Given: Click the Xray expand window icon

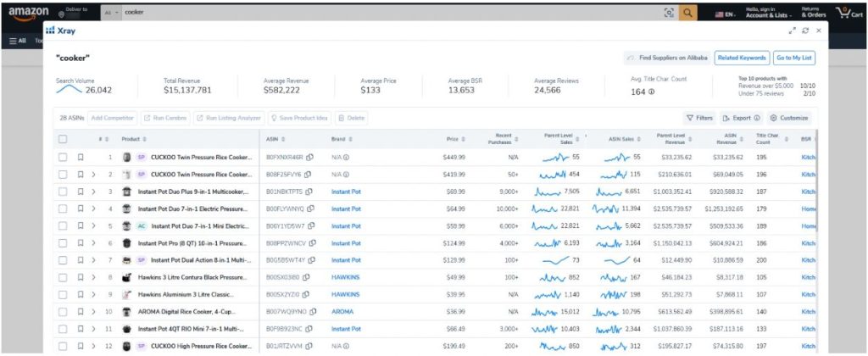Looking at the screenshot, I should pos(793,31).
